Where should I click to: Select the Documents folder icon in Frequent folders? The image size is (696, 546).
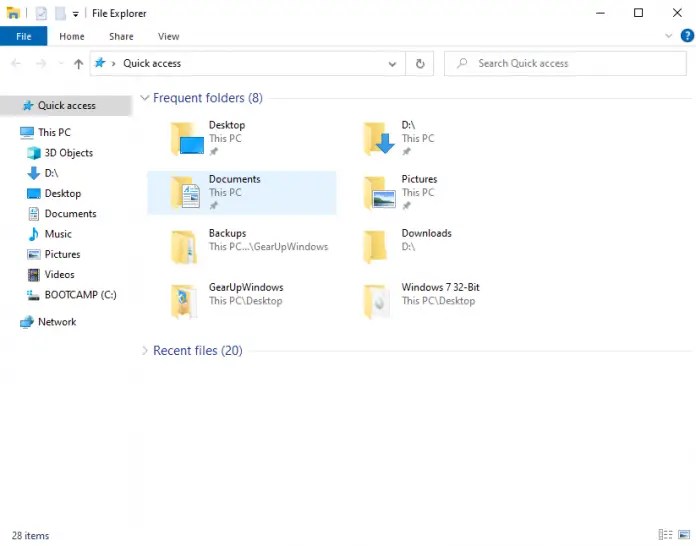click(x=186, y=193)
